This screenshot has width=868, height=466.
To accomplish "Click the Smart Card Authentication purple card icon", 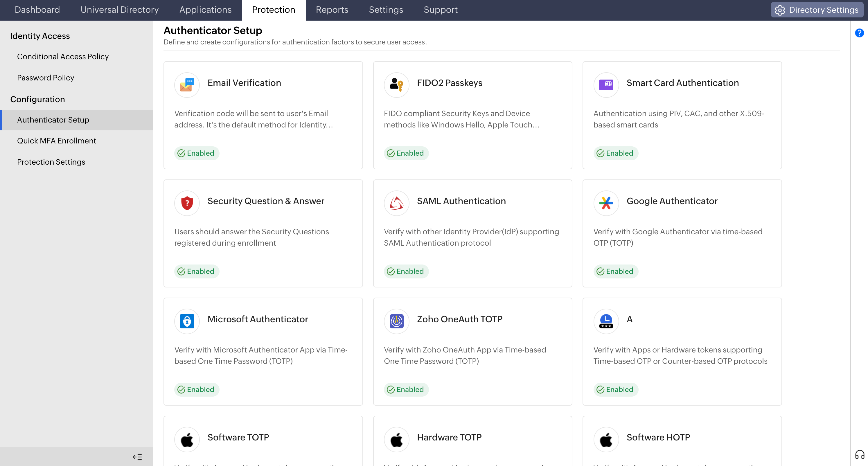I will coord(606,85).
